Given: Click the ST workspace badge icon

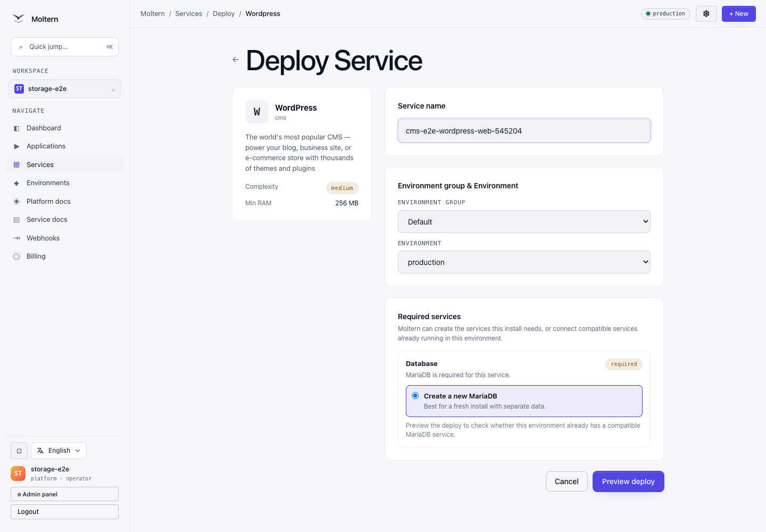Looking at the screenshot, I should pos(19,89).
